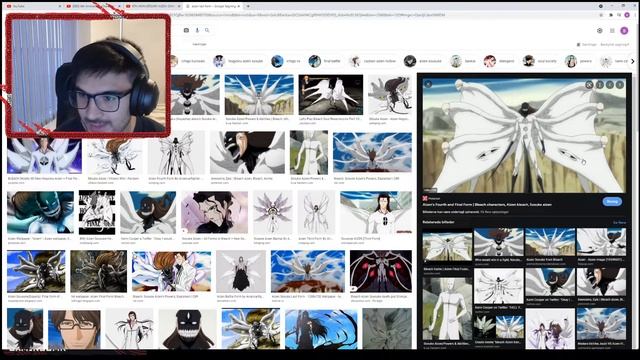Switch to the third browser tab
Screen dimensions: 640x360
153,6
